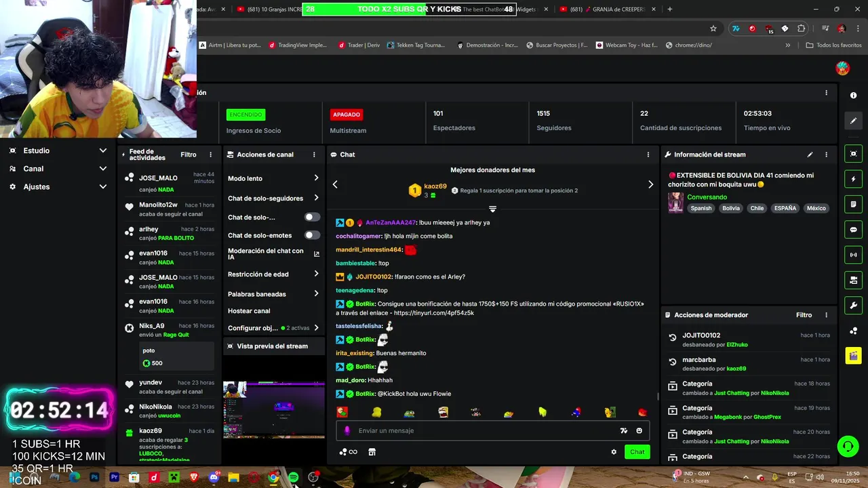The image size is (868, 488).
Task: Open the shop icon below chat input
Action: point(372,452)
